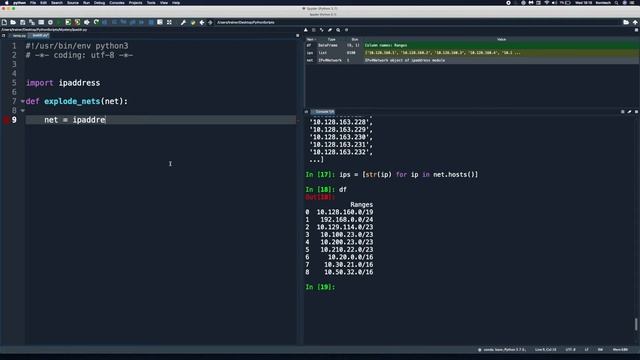Image resolution: width=640 pixels, height=360 pixels.
Task: Click conda environment status bar entry
Action: tap(501, 349)
